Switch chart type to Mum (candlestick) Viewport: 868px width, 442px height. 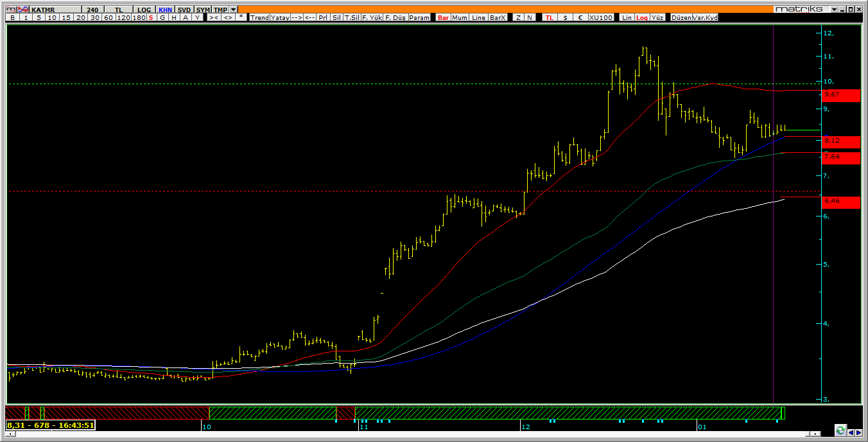tap(460, 18)
